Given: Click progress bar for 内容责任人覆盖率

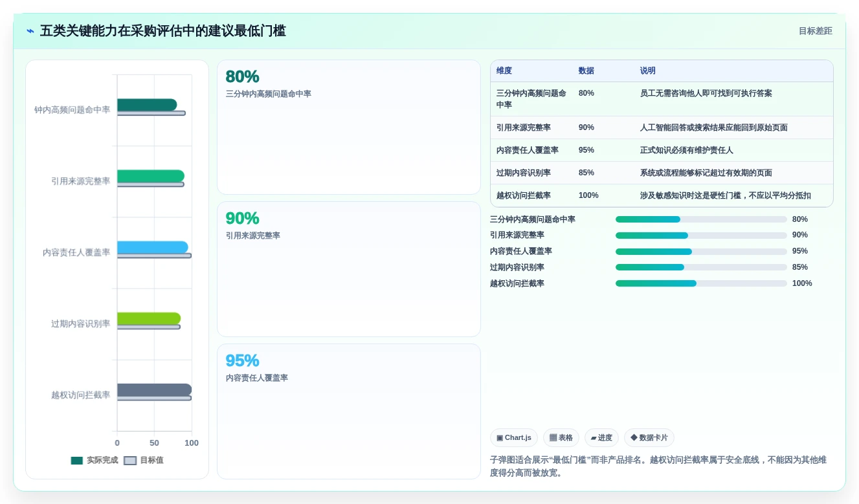Looking at the screenshot, I should 701,252.
